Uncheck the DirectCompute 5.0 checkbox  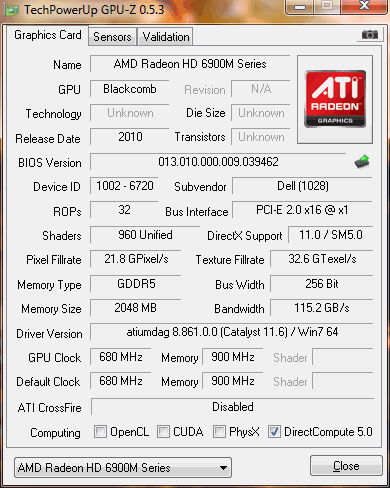[x=274, y=432]
